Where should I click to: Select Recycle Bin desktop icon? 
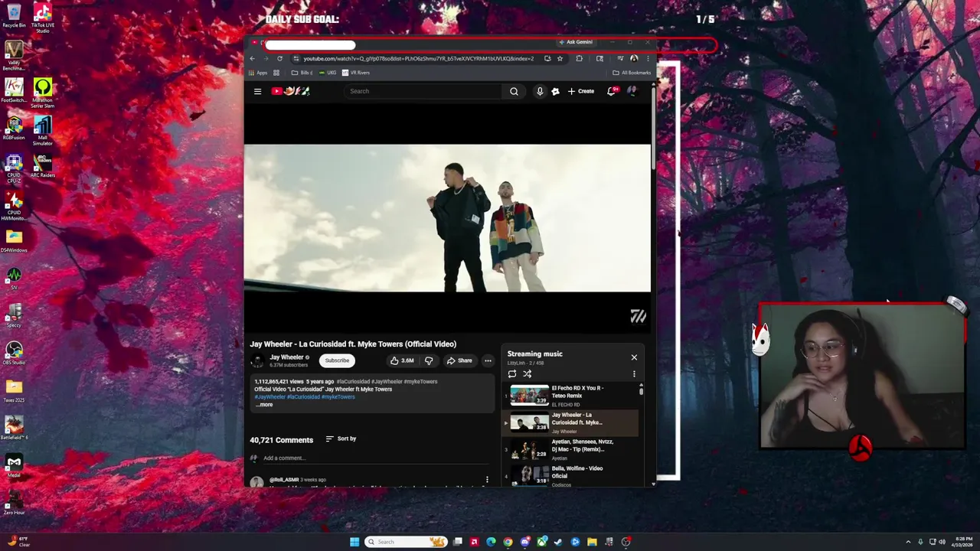point(14,16)
